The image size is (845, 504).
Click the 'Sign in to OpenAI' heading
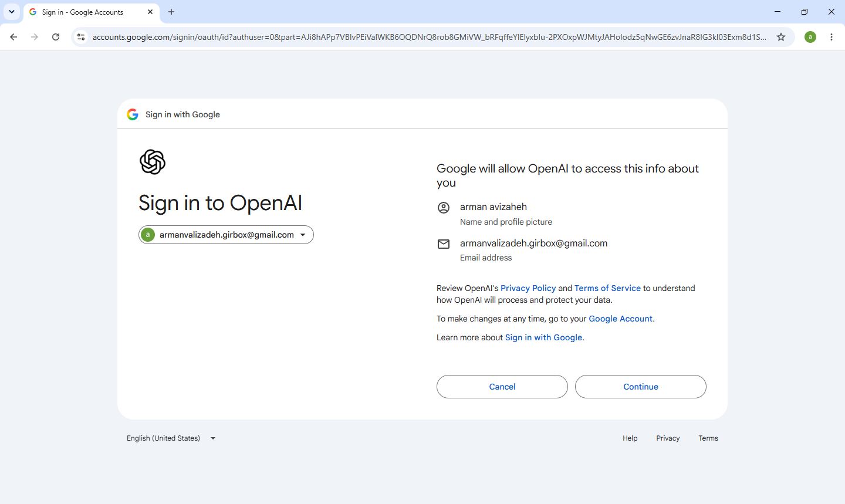220,203
